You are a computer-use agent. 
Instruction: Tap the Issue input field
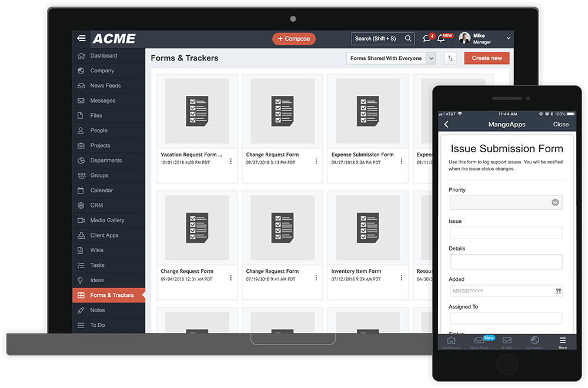click(x=506, y=232)
